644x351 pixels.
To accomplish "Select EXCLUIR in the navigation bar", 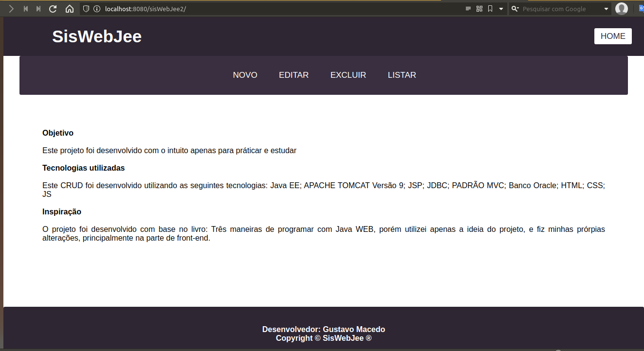I will coord(348,75).
